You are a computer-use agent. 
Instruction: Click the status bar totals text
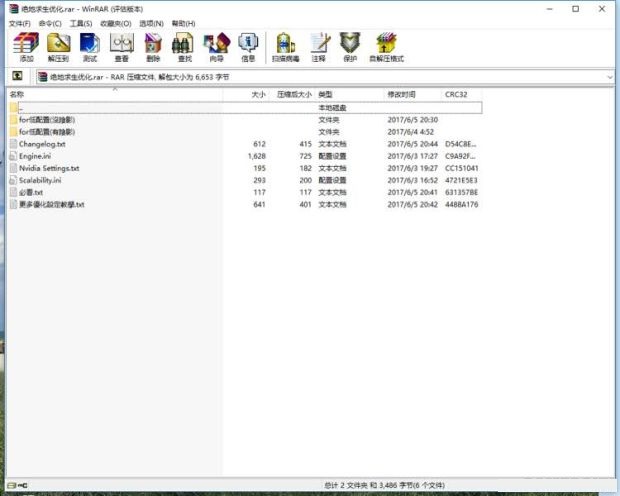(x=384, y=485)
